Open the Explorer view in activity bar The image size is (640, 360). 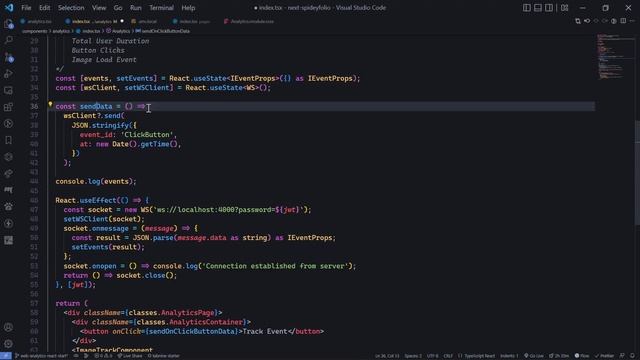9,24
